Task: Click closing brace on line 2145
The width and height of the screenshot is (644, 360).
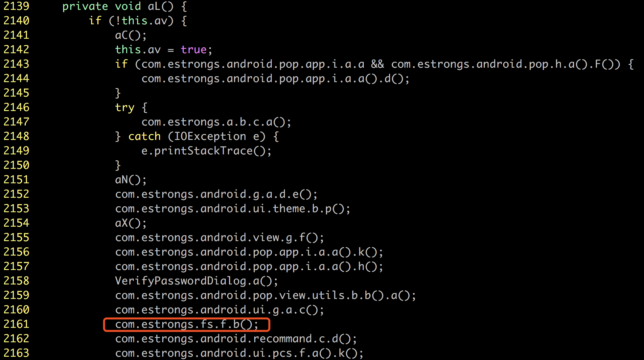Action: click(118, 93)
